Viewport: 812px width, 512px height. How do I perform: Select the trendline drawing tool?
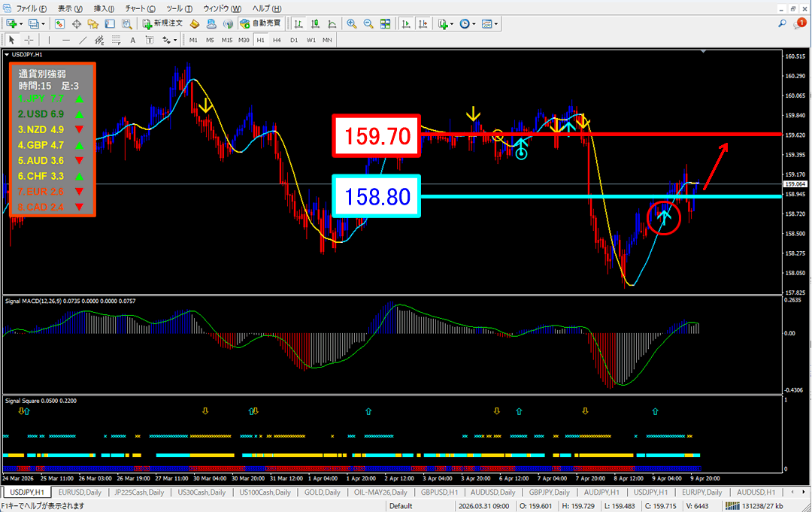point(83,40)
